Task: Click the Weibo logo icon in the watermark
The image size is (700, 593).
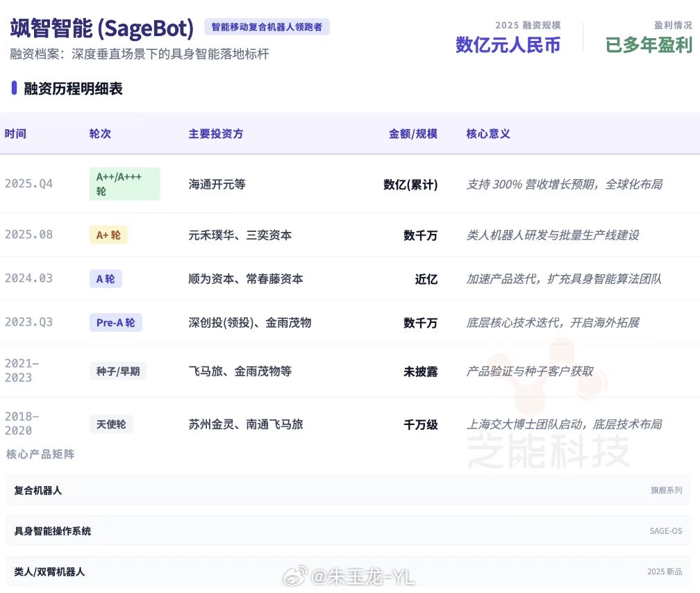Action: tap(296, 576)
